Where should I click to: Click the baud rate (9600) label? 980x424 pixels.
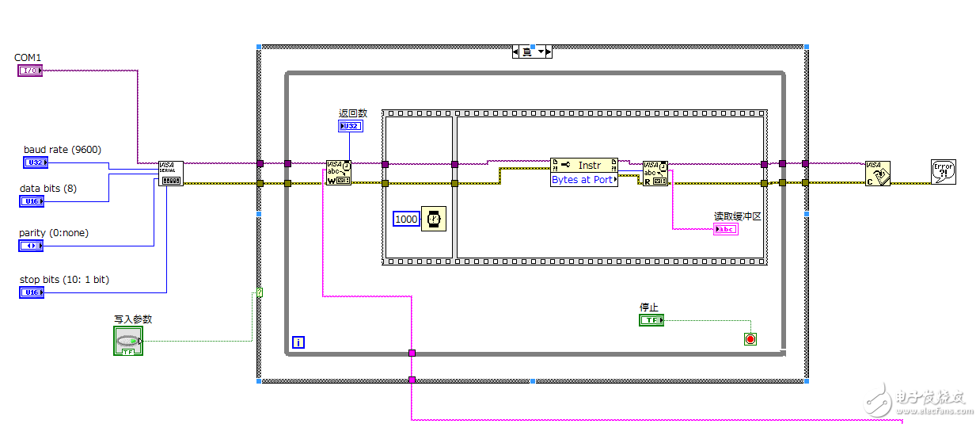point(63,149)
